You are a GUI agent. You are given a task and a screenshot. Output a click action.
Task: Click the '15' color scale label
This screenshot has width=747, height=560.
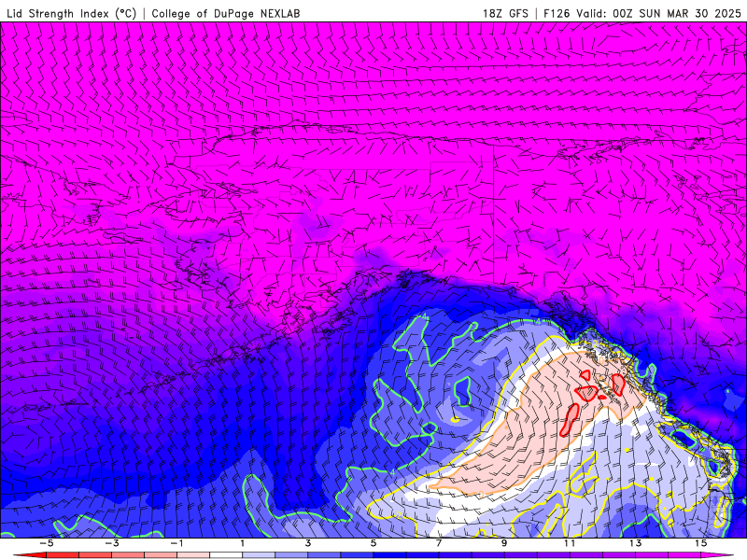tap(700, 543)
